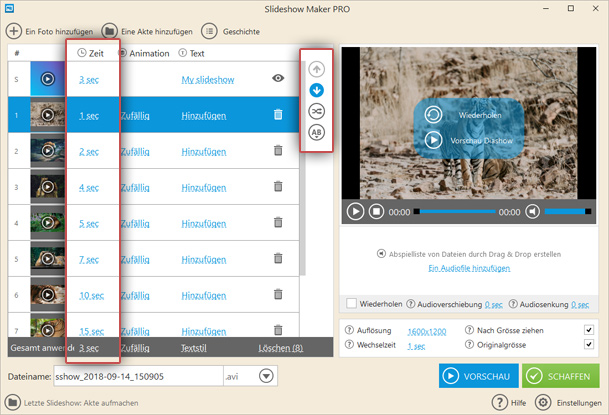Uncheck the Nach Grösse ziehen checkbox

(x=589, y=330)
